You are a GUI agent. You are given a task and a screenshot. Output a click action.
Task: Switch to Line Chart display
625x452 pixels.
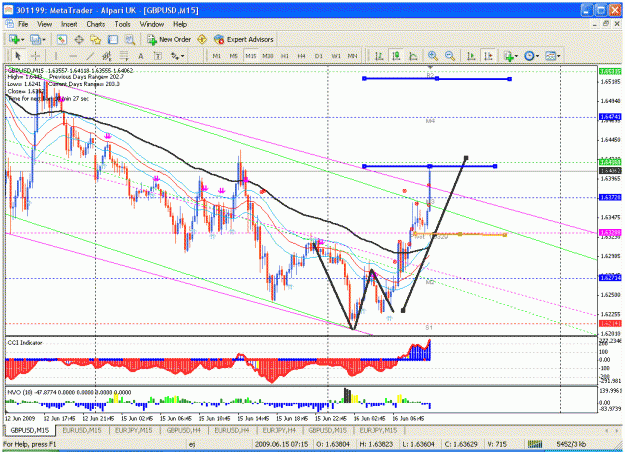[x=413, y=56]
